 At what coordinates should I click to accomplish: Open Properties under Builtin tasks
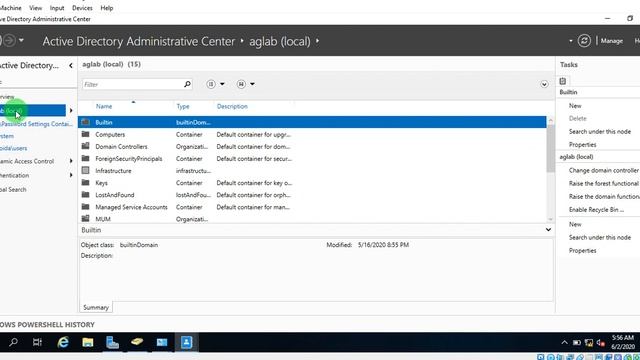(x=582, y=145)
